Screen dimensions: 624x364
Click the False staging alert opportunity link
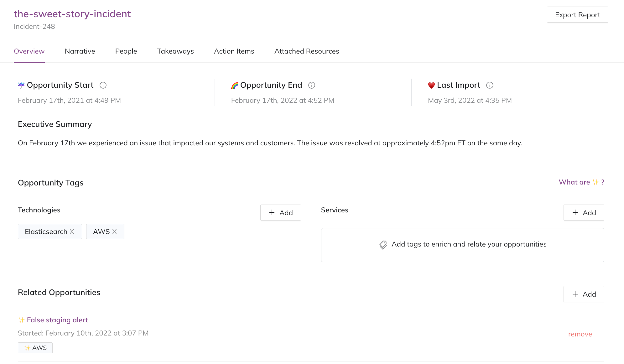click(58, 320)
